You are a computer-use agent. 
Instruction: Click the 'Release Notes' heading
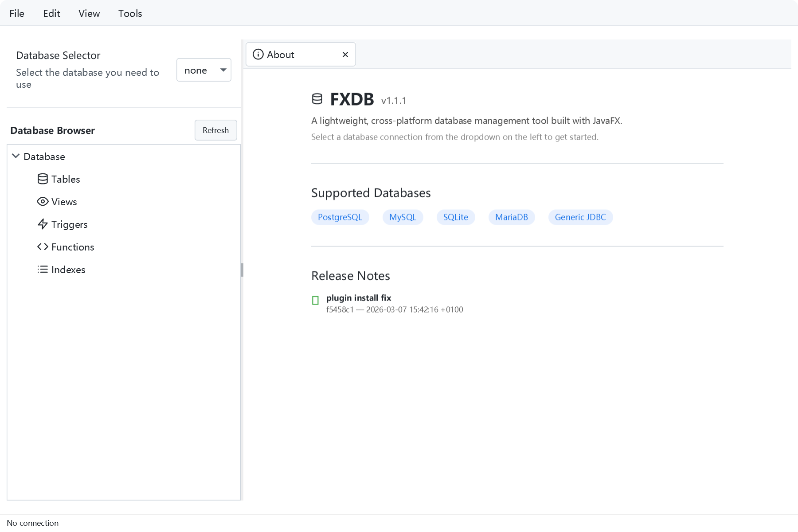coord(351,276)
